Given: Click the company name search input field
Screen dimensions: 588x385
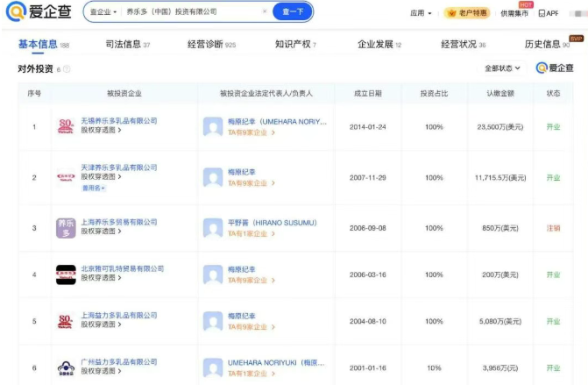Looking at the screenshot, I should pos(193,12).
